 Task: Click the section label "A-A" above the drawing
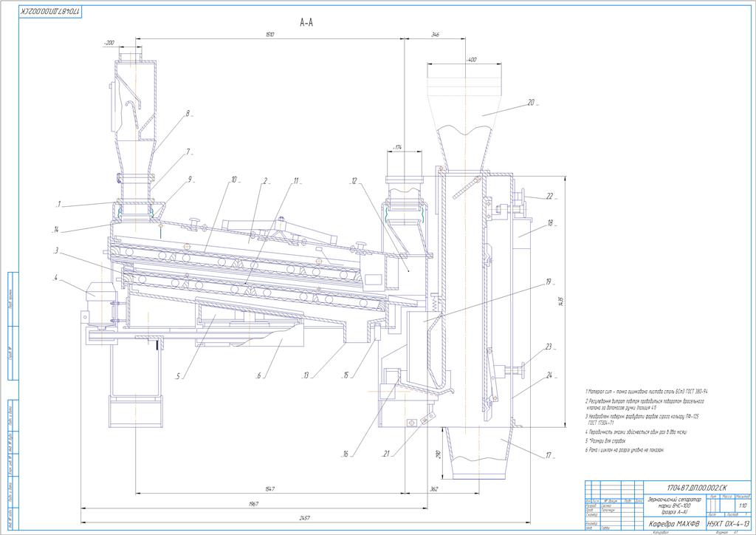click(306, 22)
